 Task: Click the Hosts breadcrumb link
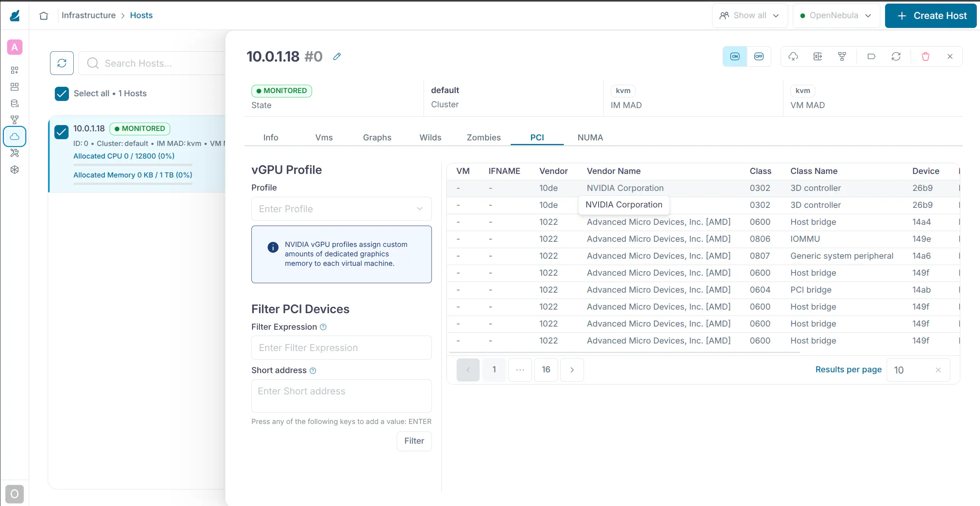click(141, 15)
